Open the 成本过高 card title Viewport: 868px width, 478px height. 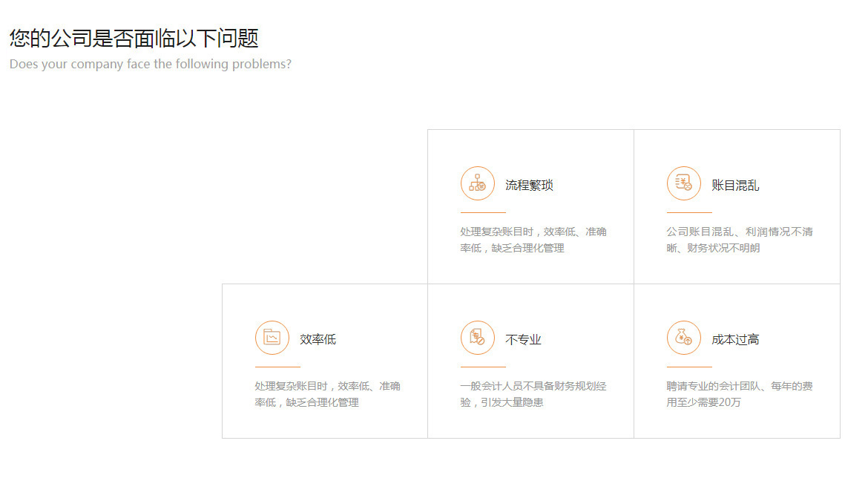[x=735, y=340]
